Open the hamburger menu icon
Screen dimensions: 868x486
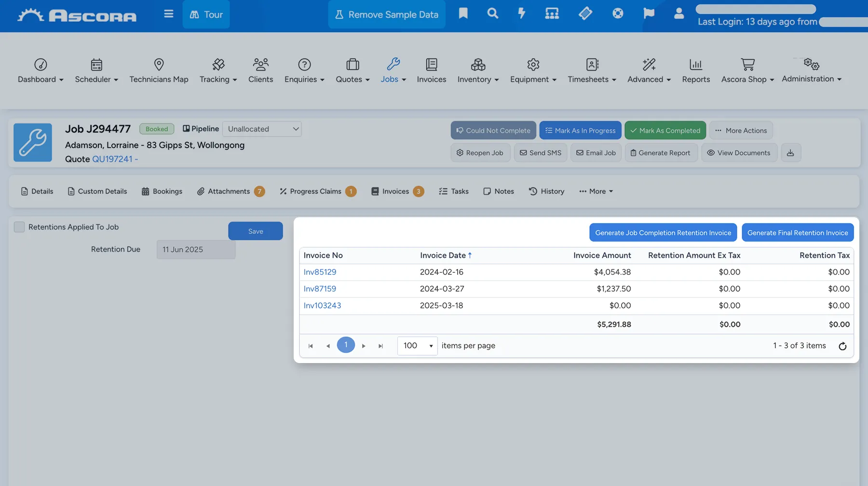click(168, 14)
